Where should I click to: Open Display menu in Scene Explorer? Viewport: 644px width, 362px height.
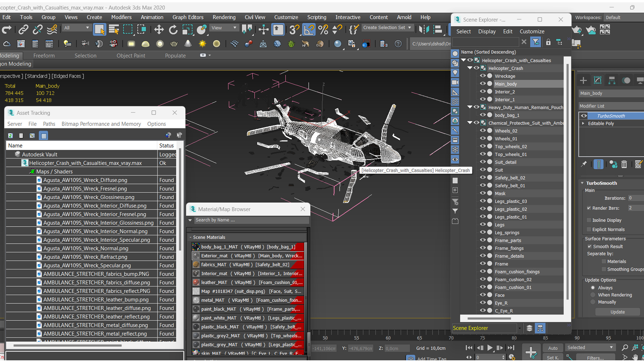[x=487, y=31]
